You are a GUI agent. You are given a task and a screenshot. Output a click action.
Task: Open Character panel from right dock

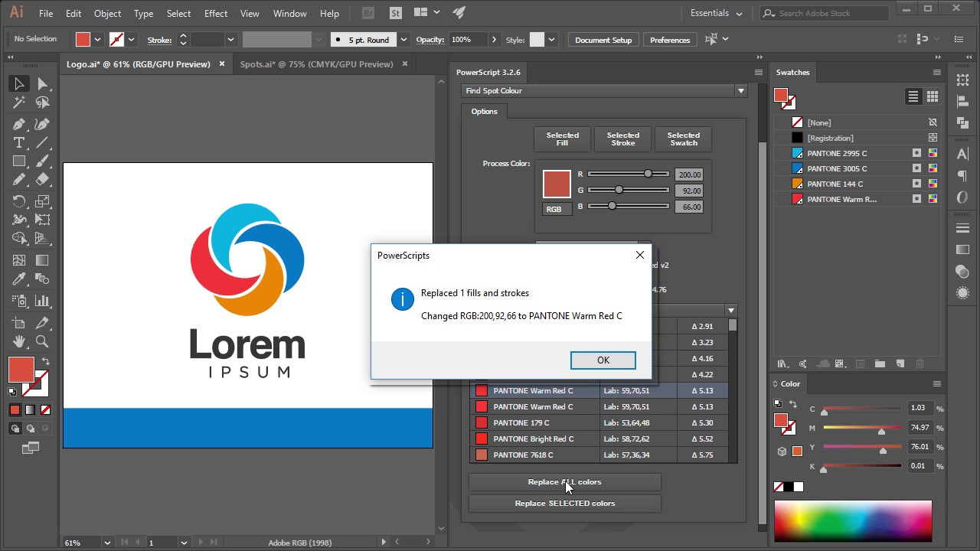[x=963, y=155]
